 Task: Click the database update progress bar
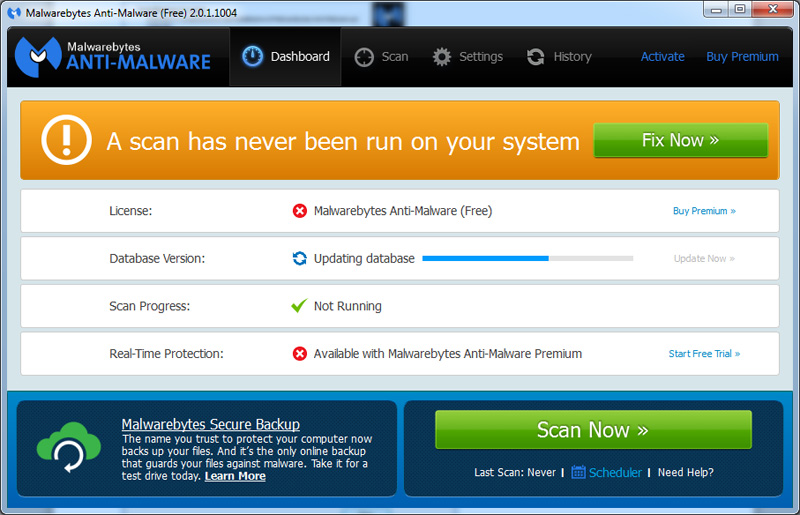point(528,258)
